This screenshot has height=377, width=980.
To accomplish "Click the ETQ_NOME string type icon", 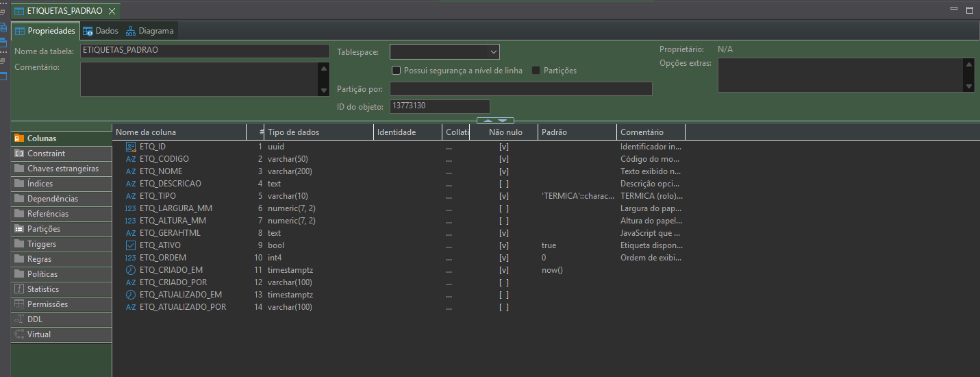I will (131, 171).
